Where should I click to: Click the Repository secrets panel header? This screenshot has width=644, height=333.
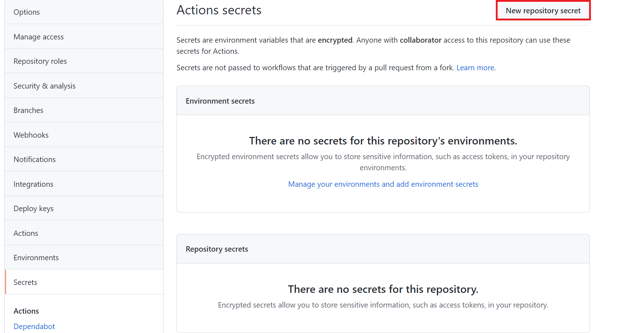point(217,249)
